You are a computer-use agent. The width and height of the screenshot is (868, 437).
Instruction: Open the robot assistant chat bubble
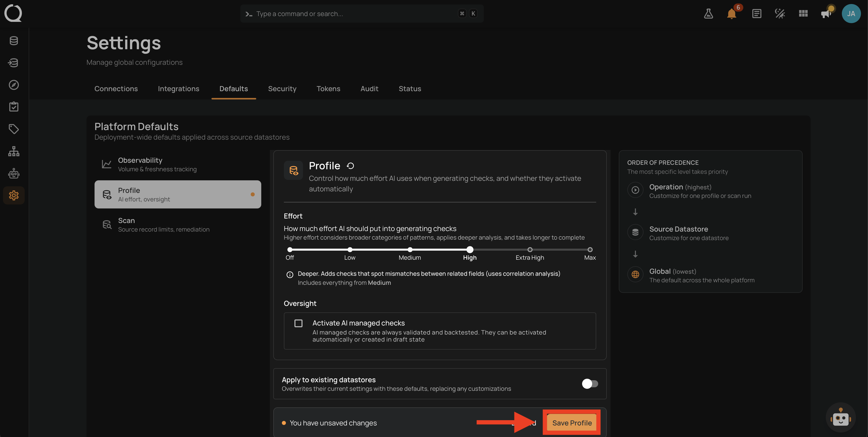(840, 418)
